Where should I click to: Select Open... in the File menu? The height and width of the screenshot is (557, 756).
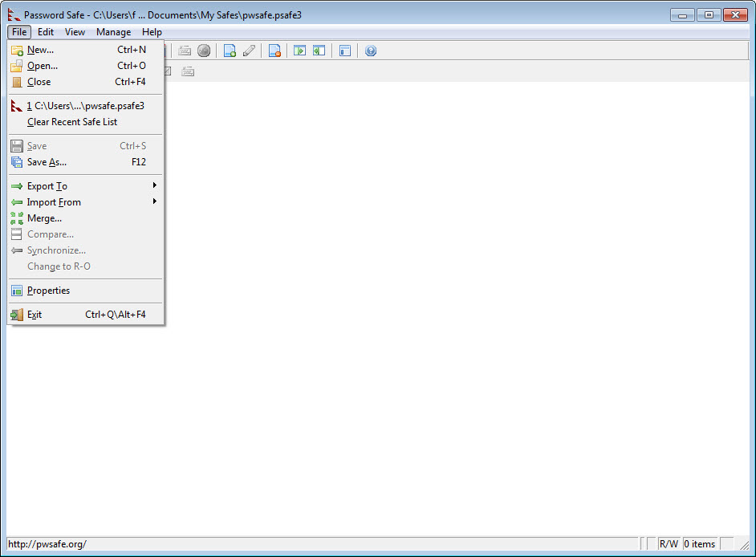click(x=42, y=66)
